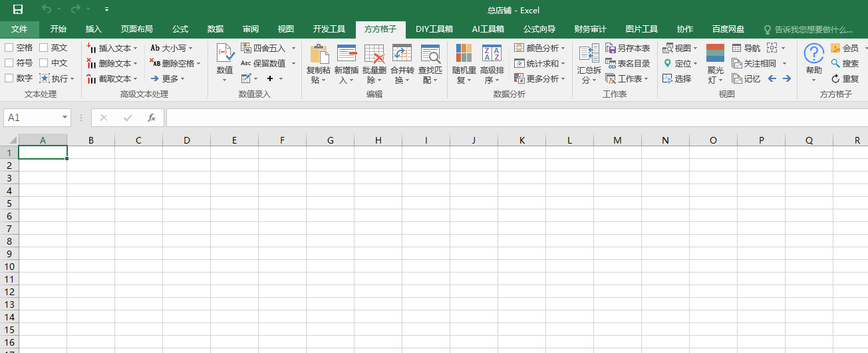Click the 合并转换 icon
This screenshot has height=353, width=868.
pyautogui.click(x=402, y=54)
